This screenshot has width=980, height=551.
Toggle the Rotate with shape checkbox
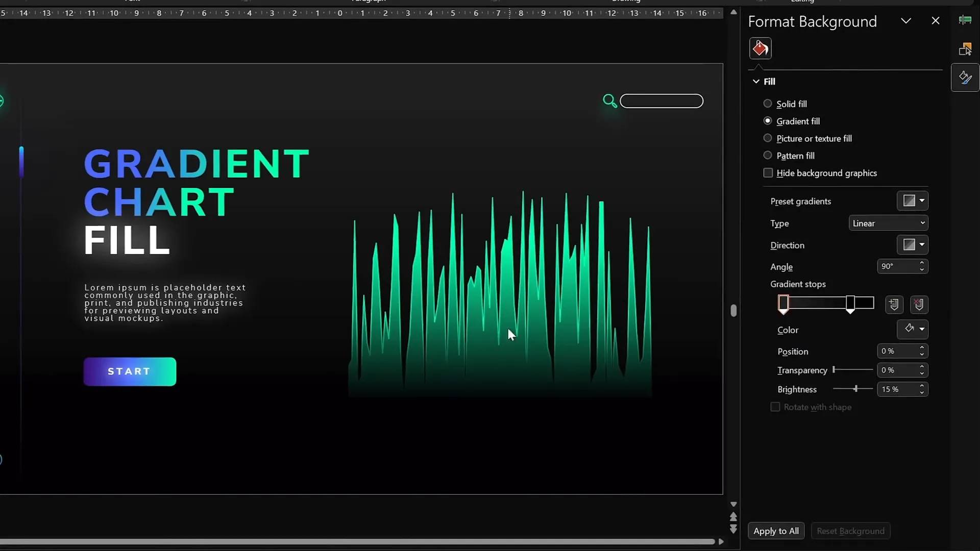coord(775,407)
